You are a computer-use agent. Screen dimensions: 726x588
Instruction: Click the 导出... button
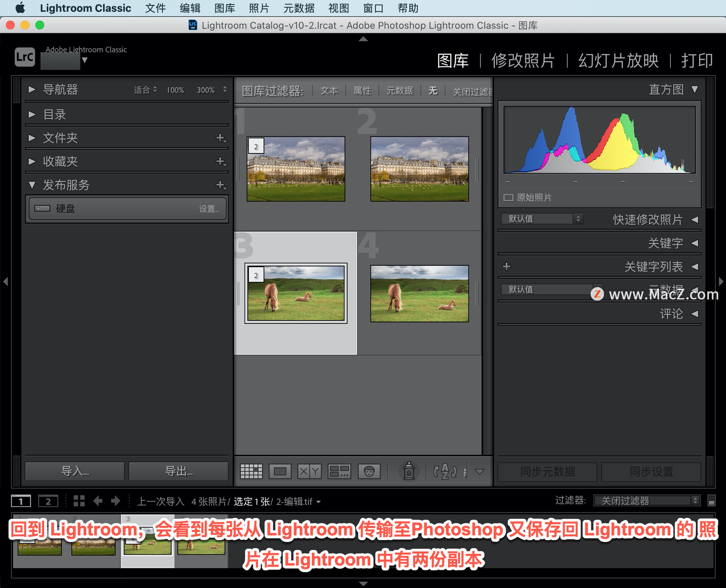[x=178, y=471]
